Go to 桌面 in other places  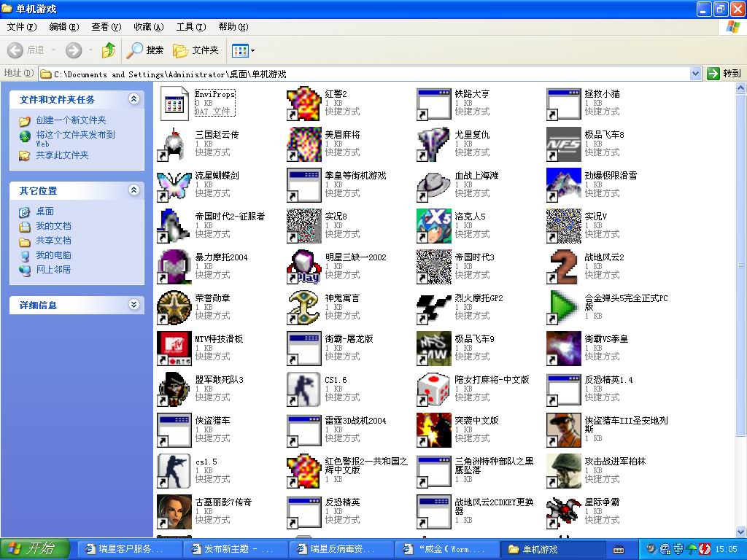(44, 211)
